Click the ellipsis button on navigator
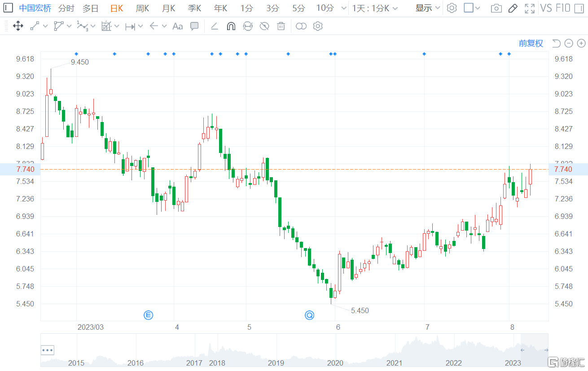The height and width of the screenshot is (371, 588). click(x=48, y=350)
